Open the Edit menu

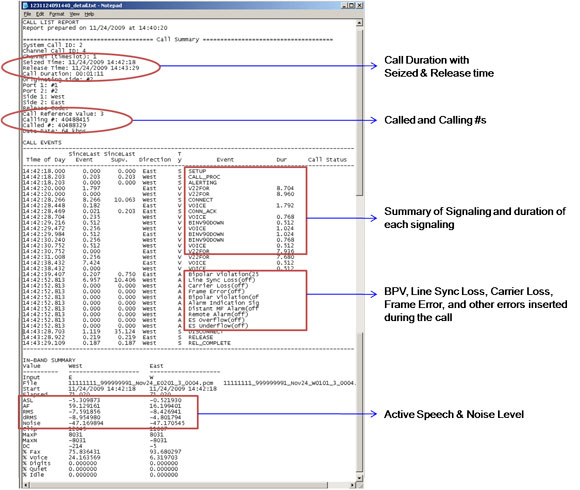(x=40, y=14)
